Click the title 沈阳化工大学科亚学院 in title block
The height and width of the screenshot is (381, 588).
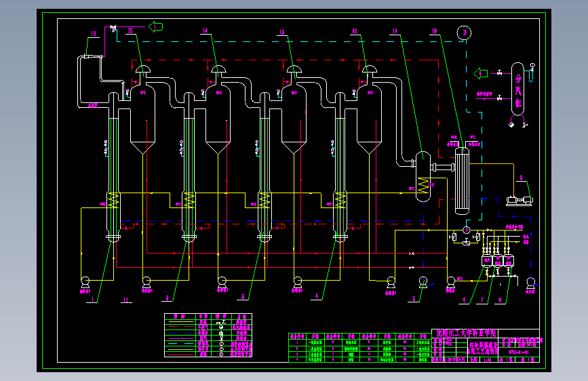(x=466, y=333)
